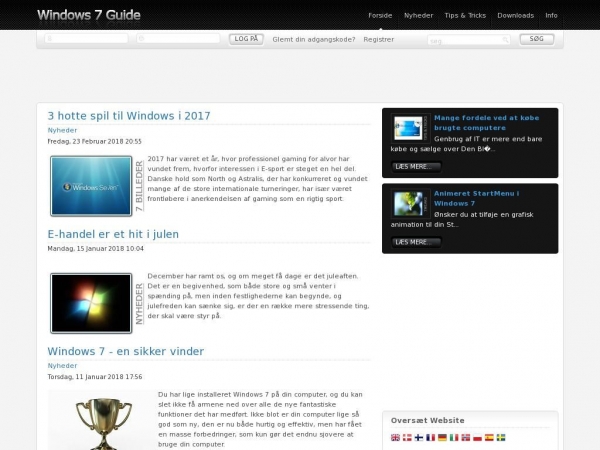Screen dimensions: 600x450
Task: Open the Registrer link
Action: (x=378, y=39)
